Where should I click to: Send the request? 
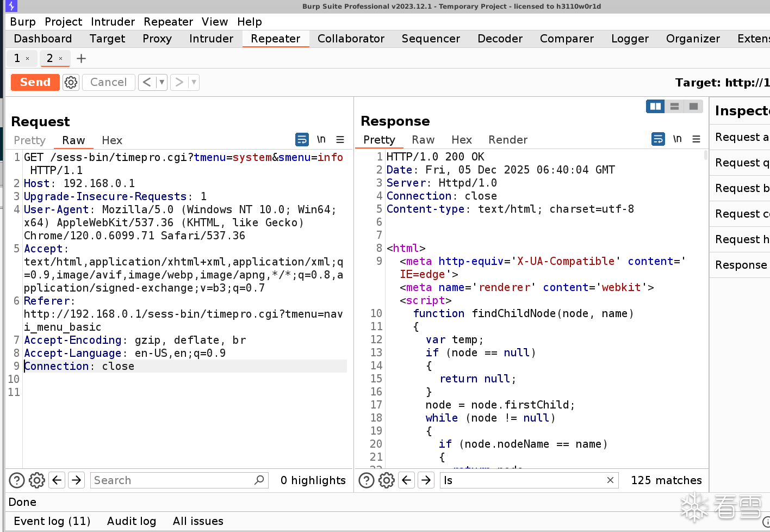(x=35, y=82)
